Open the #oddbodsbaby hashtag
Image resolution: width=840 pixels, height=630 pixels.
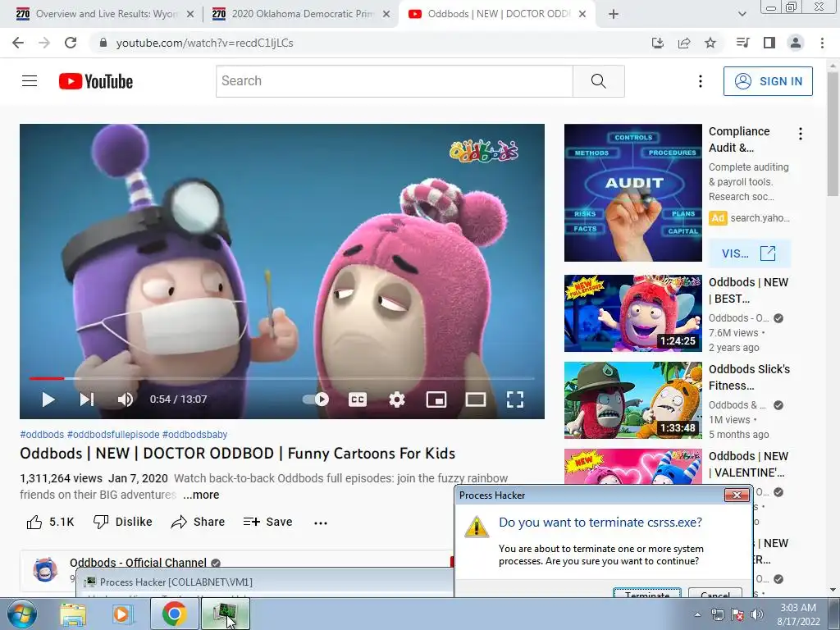point(194,435)
